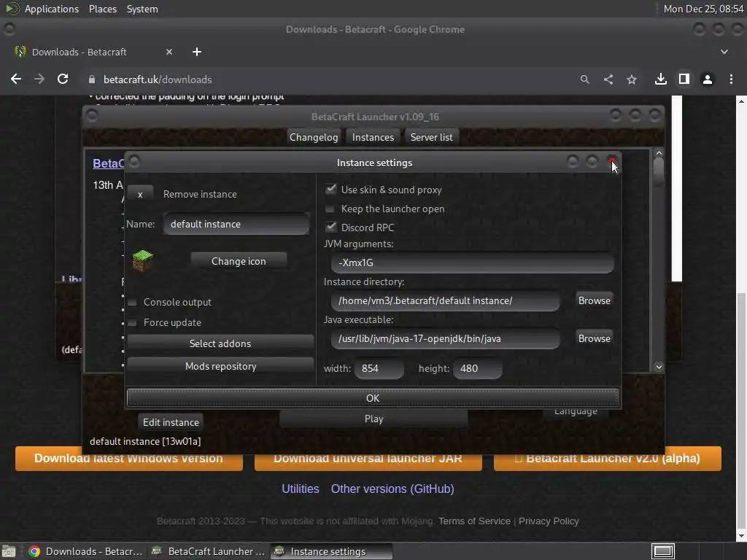Open the Server list tab
747x560 pixels.
(x=432, y=137)
